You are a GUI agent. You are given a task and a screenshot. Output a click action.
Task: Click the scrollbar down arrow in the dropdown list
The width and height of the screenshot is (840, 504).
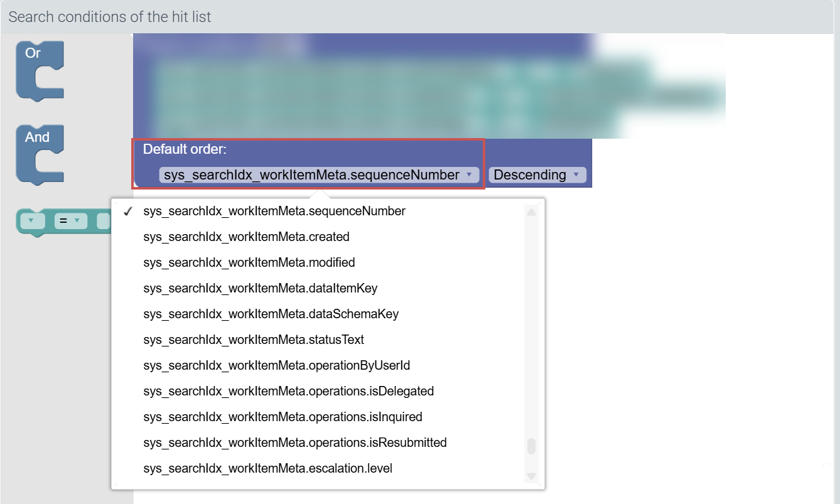[x=531, y=476]
